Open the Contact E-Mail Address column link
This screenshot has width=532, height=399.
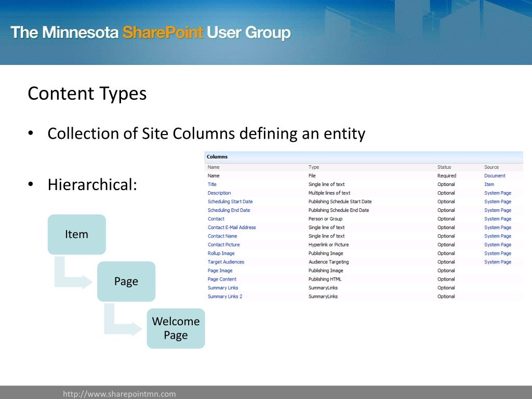232,228
